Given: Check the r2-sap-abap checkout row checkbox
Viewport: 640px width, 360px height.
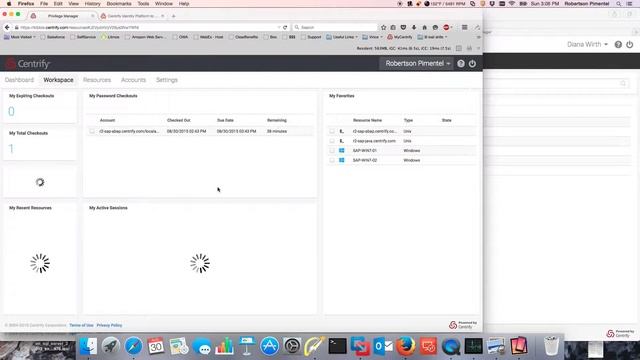Looking at the screenshot, I should (92, 131).
